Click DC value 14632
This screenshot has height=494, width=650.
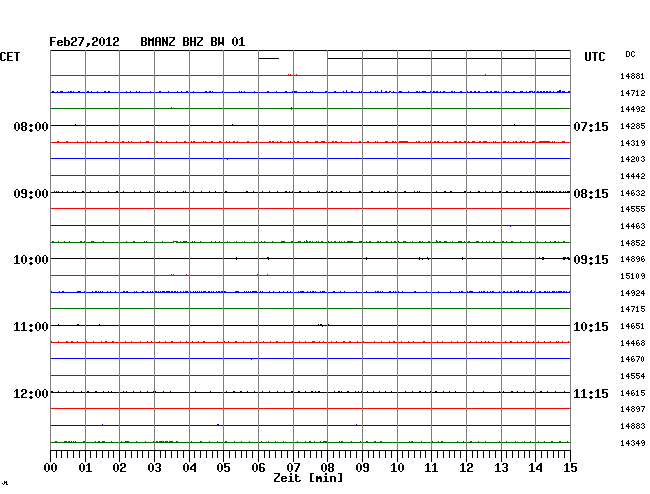(x=633, y=193)
